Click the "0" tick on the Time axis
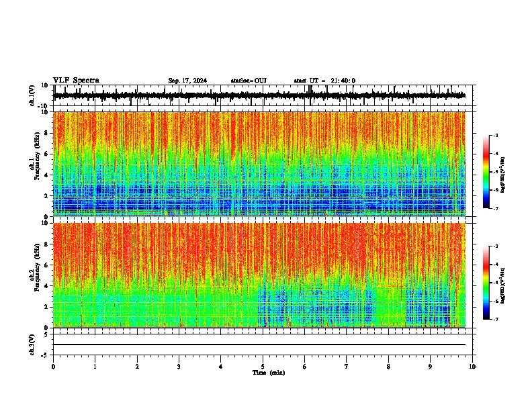 pyautogui.click(x=53, y=367)
